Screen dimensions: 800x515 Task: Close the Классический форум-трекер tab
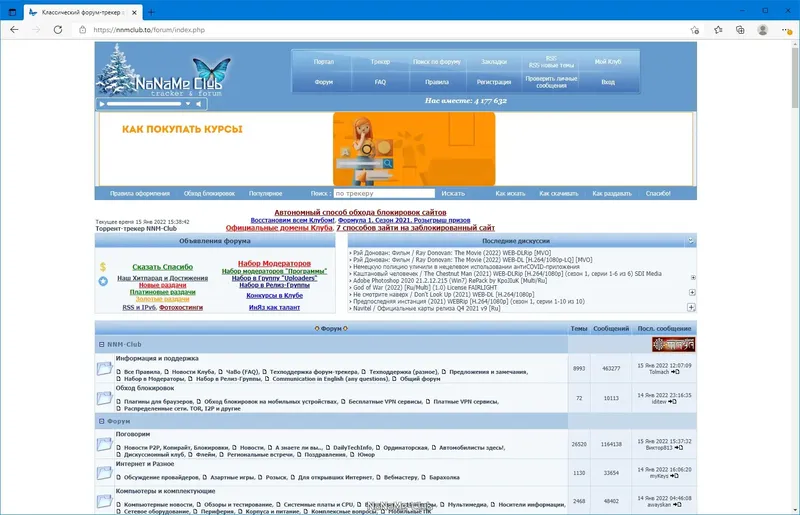click(135, 12)
